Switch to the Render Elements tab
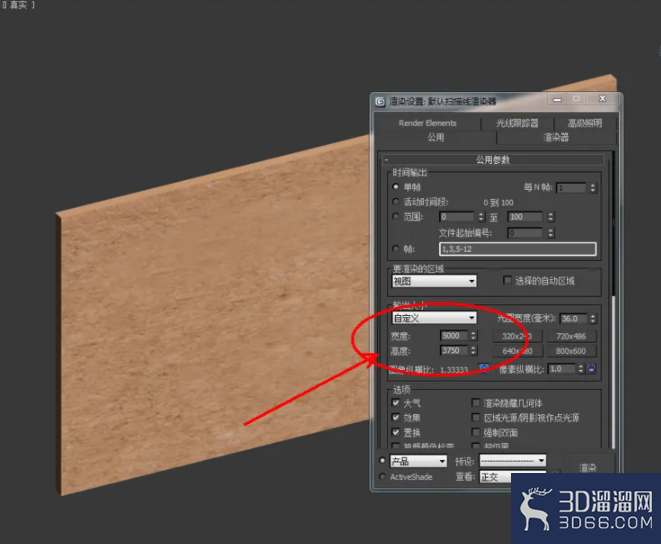The width and height of the screenshot is (661, 544). [427, 123]
